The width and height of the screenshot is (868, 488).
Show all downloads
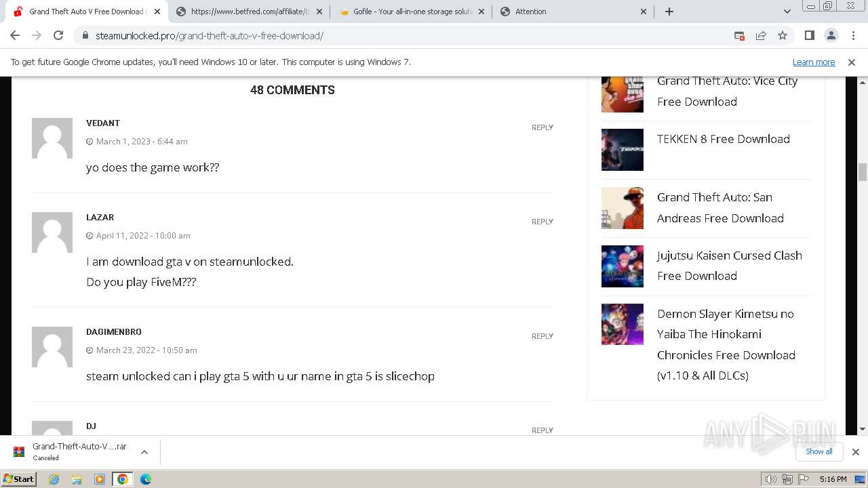click(x=819, y=451)
